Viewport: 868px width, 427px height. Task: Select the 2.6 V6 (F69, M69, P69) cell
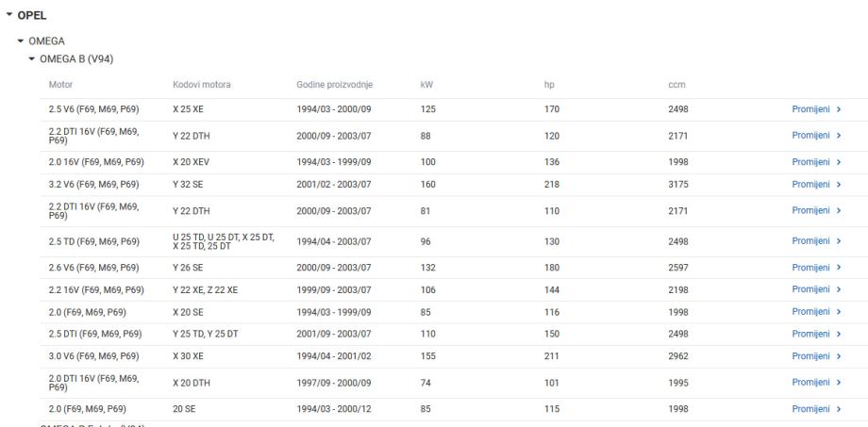pos(93,268)
